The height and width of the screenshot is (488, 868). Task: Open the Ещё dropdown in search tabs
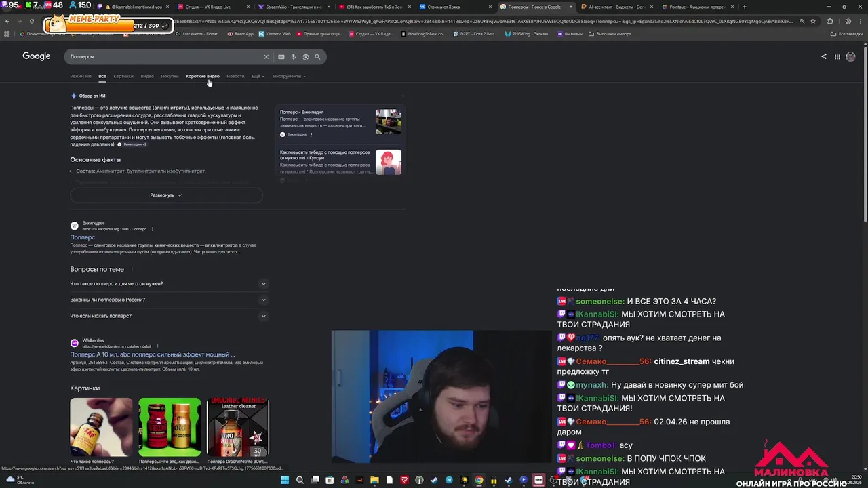pos(258,76)
